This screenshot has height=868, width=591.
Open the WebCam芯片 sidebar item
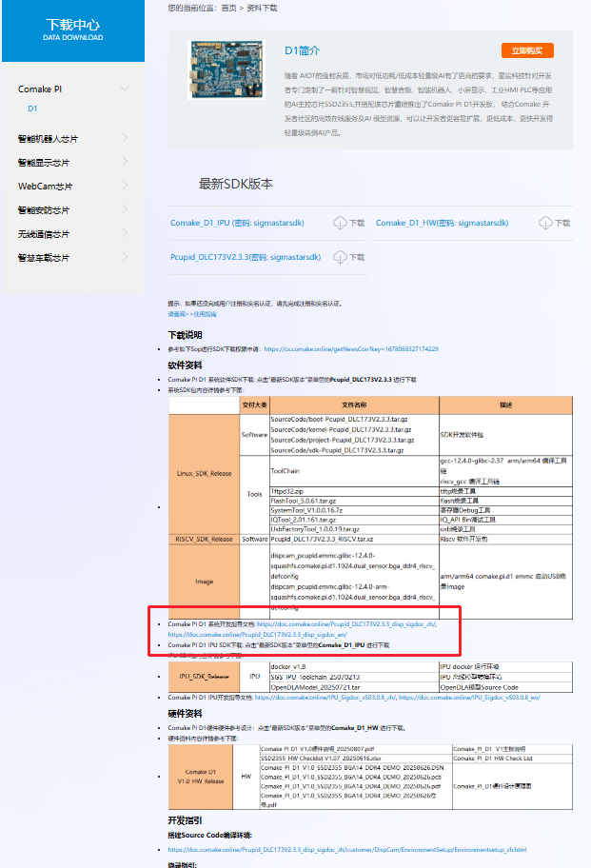coord(46,187)
